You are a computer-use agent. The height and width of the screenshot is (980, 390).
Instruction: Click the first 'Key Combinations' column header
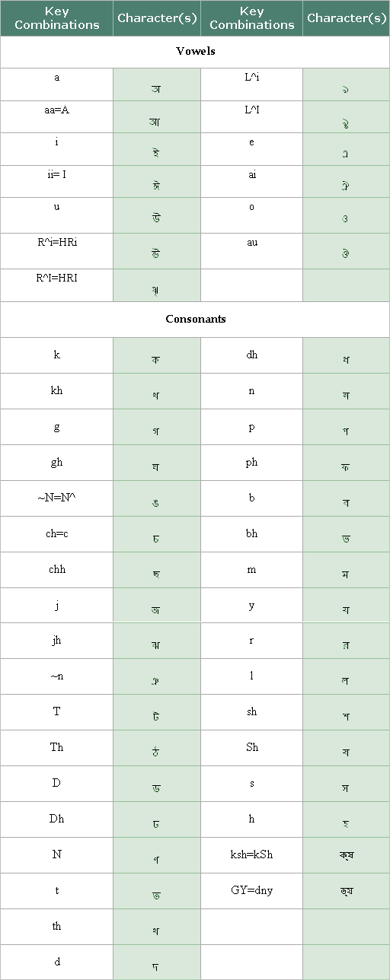tap(57, 18)
